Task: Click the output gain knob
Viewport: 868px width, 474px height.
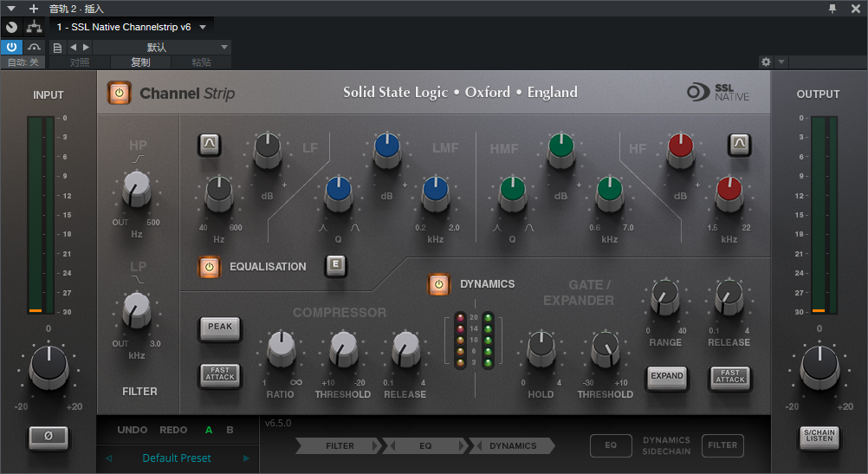Action: 819,367
